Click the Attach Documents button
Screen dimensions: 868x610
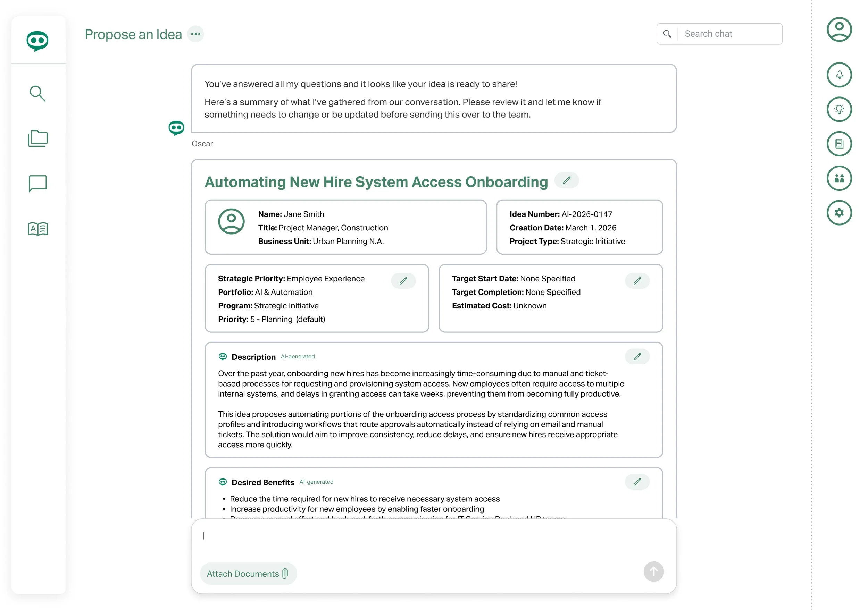click(x=248, y=574)
